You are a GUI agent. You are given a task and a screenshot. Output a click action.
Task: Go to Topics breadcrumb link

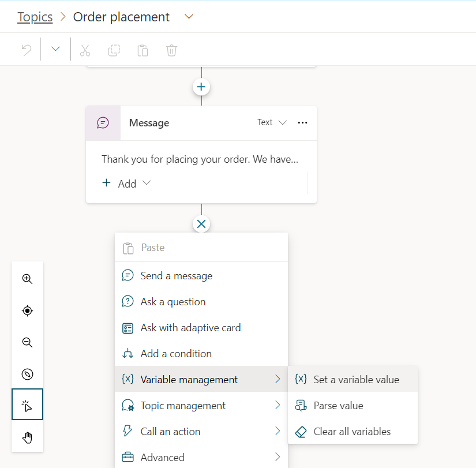[x=35, y=17]
